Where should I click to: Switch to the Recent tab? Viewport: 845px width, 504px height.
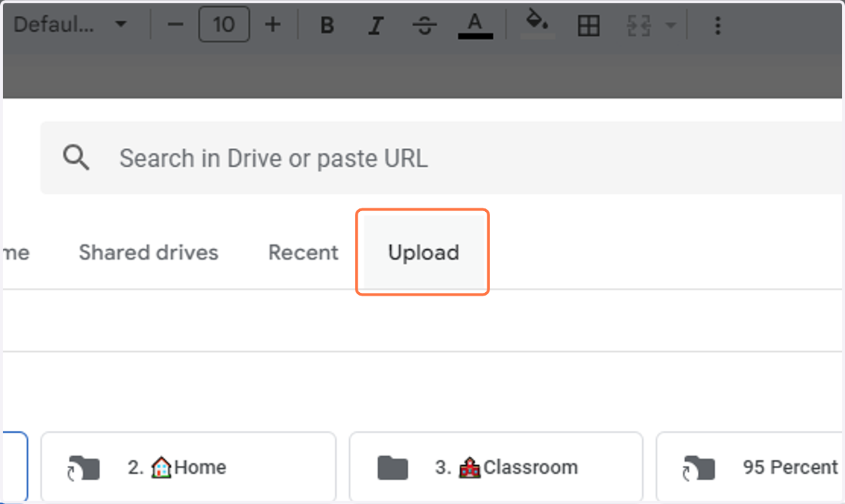303,252
